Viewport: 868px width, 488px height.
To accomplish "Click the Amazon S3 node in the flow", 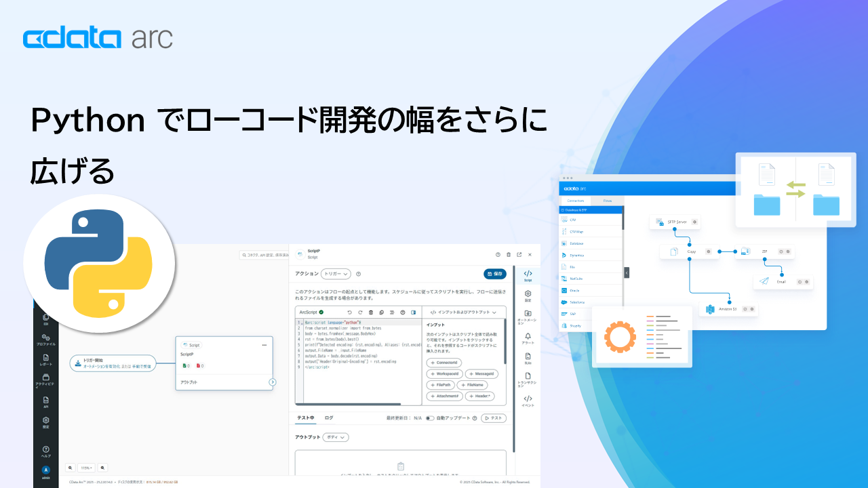I will 730,309.
